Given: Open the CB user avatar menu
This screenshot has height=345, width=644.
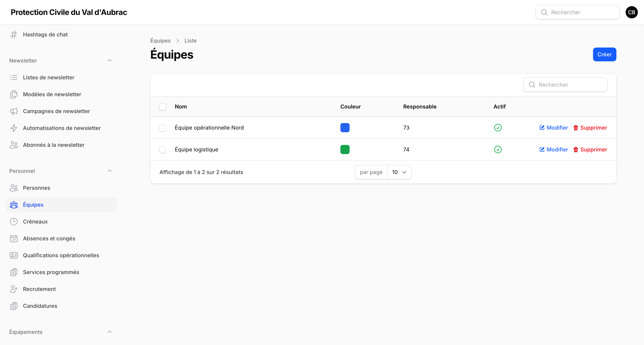Looking at the screenshot, I should [x=632, y=12].
